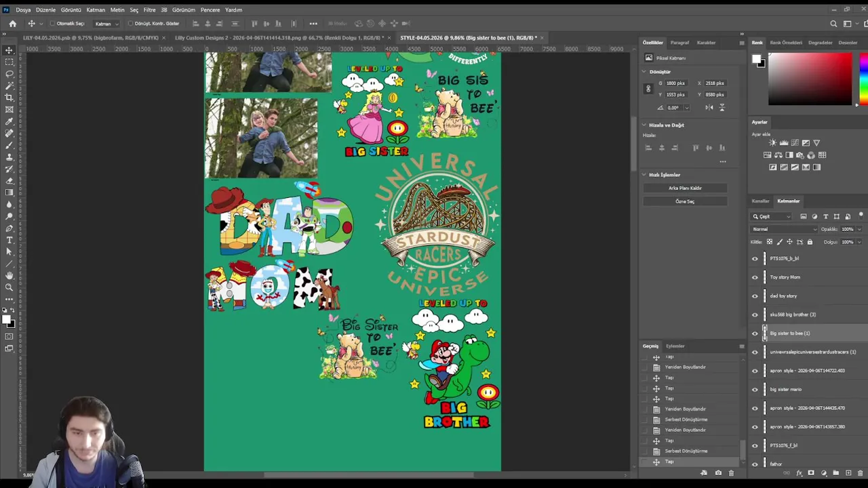Click the Home icon in options bar

coord(12,24)
